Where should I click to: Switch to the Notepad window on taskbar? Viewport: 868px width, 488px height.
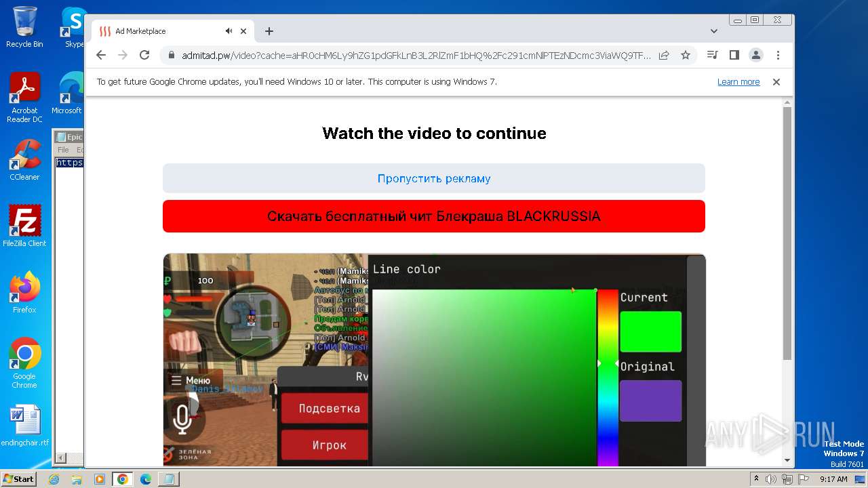(169, 479)
